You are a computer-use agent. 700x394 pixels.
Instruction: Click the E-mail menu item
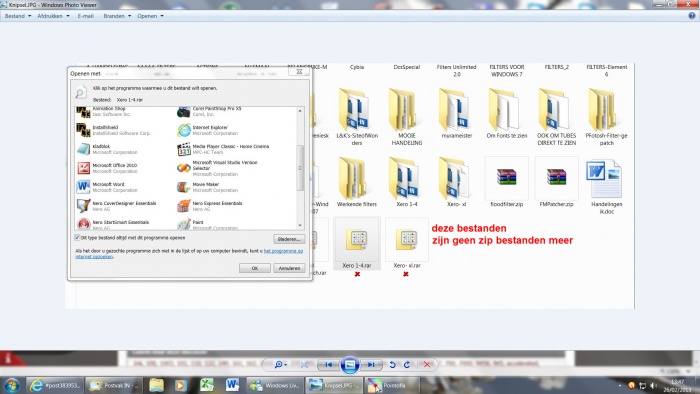[85, 16]
